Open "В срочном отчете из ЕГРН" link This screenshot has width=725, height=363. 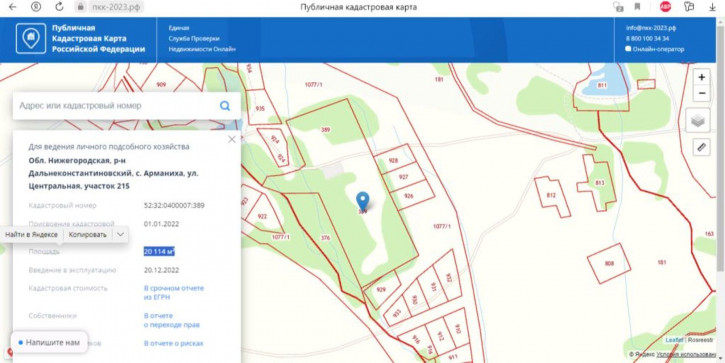coord(174,293)
